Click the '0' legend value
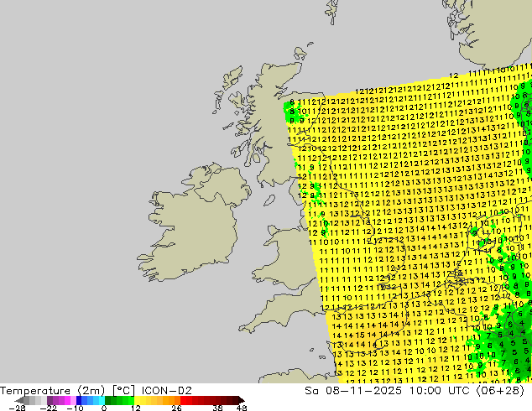 click(x=104, y=408)
